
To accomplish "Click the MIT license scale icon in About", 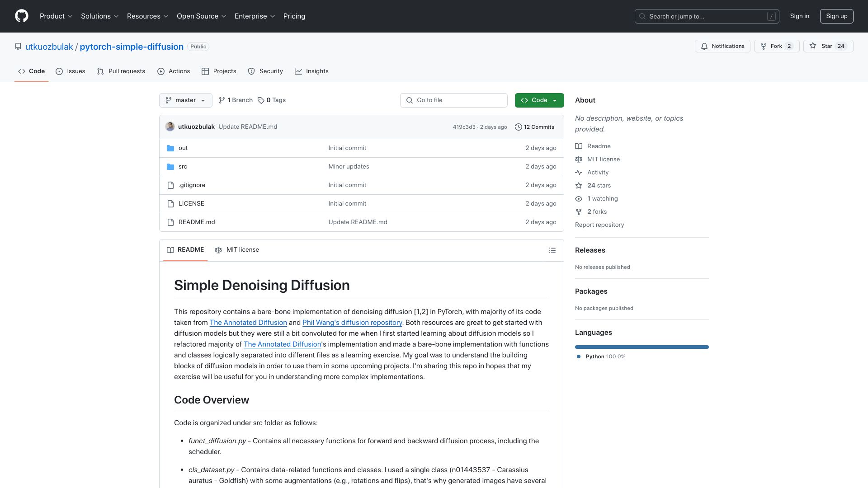I will [579, 160].
